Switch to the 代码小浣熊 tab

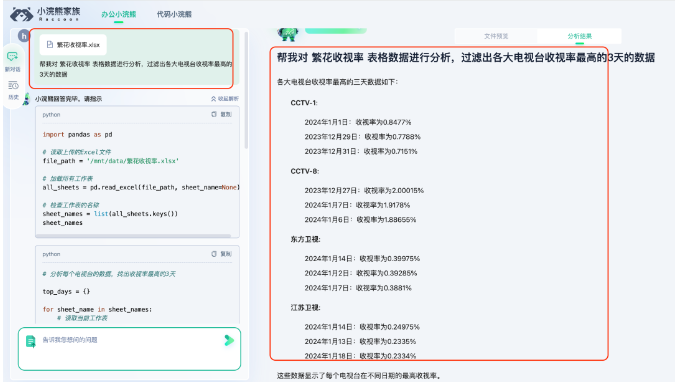pos(174,14)
